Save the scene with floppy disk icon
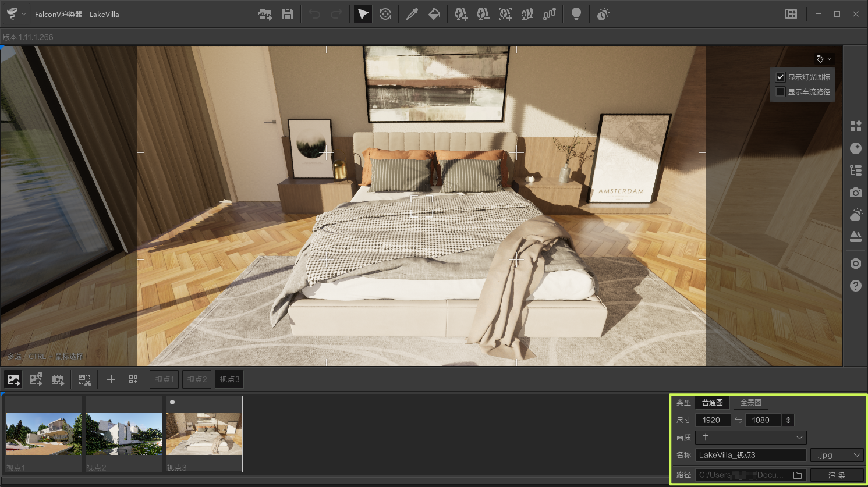868x487 pixels. 288,14
